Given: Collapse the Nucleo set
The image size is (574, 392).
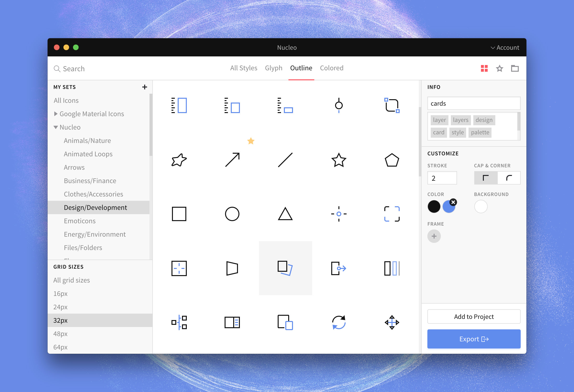Looking at the screenshot, I should pos(55,127).
